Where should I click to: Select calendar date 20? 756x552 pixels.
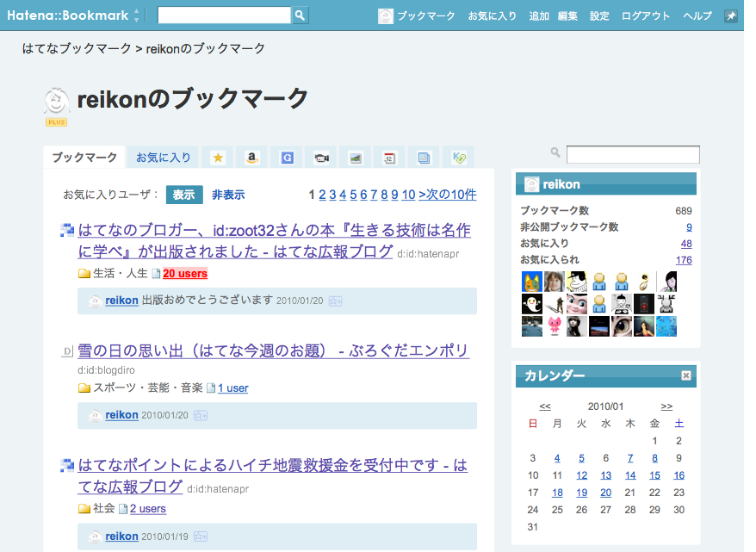pos(605,493)
